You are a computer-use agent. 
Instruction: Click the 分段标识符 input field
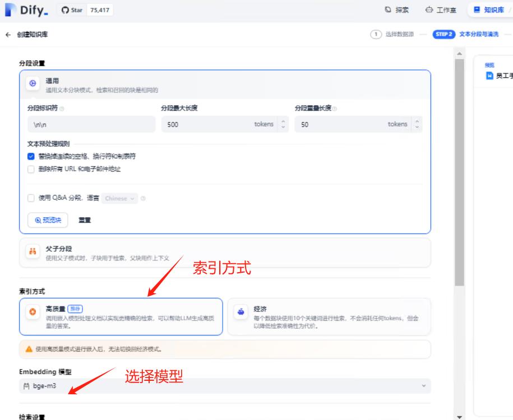click(91, 124)
